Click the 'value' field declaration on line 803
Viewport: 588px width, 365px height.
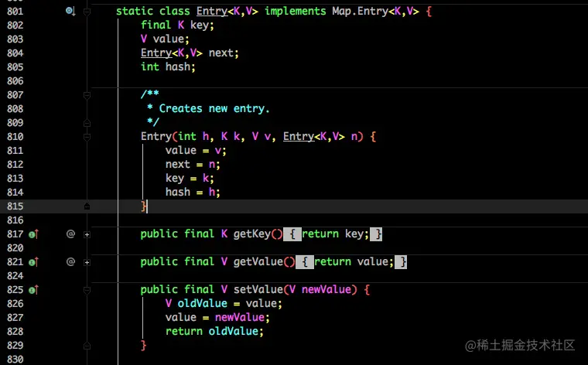tap(169, 39)
